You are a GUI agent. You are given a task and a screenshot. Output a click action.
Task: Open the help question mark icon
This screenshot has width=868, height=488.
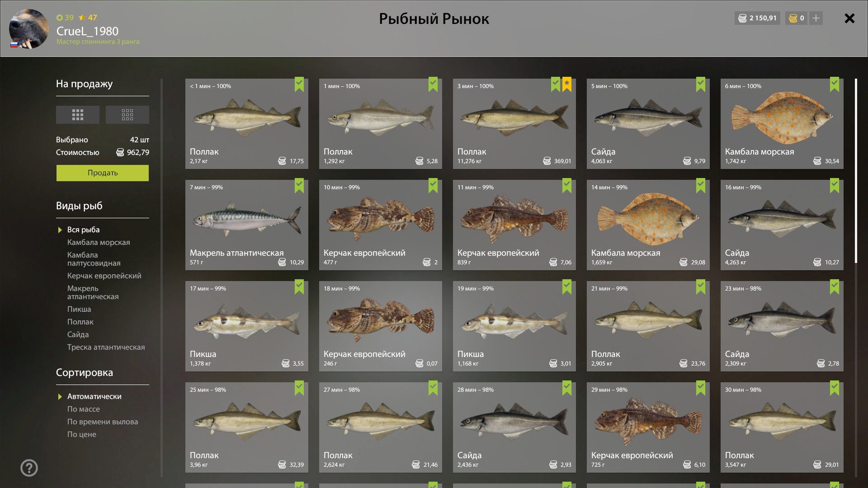[x=29, y=468]
